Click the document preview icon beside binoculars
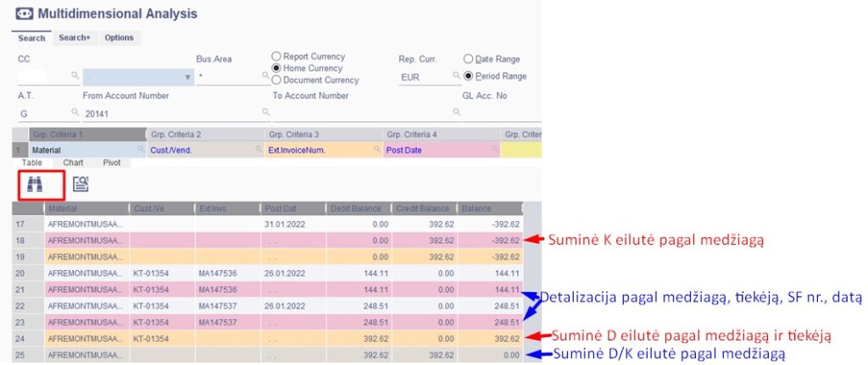This screenshot has width=868, height=365. (81, 185)
